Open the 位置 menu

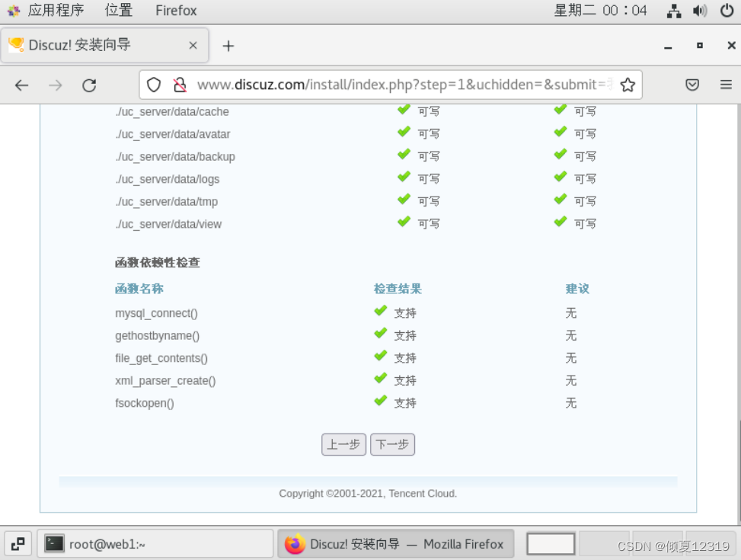click(119, 10)
